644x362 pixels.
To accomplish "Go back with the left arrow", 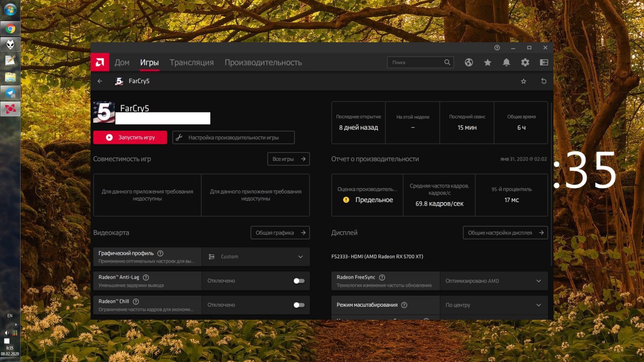I will [x=100, y=81].
